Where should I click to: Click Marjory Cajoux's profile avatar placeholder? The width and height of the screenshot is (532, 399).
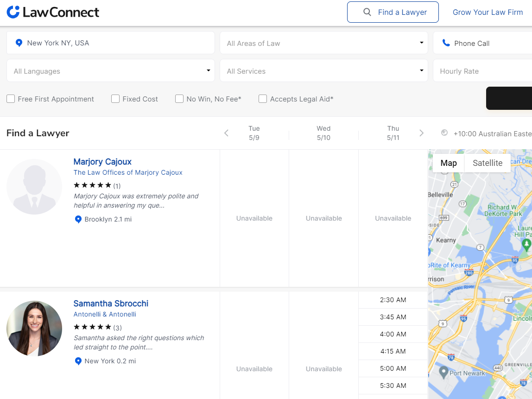tap(34, 187)
